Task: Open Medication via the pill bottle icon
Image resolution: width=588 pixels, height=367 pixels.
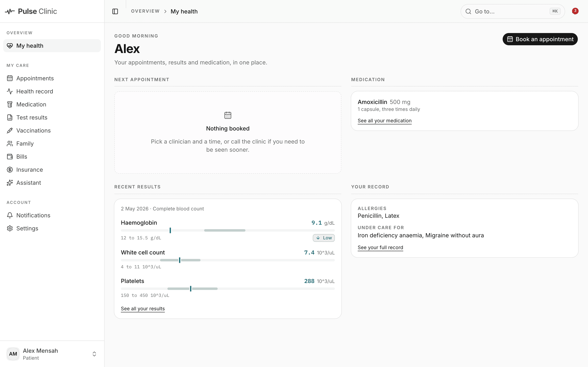Action: 10,104
